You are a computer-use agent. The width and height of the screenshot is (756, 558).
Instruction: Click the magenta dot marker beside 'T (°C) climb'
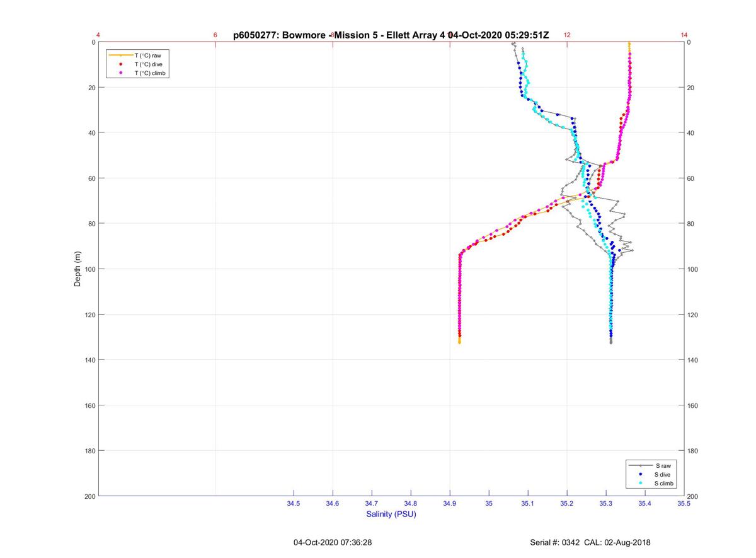point(120,73)
